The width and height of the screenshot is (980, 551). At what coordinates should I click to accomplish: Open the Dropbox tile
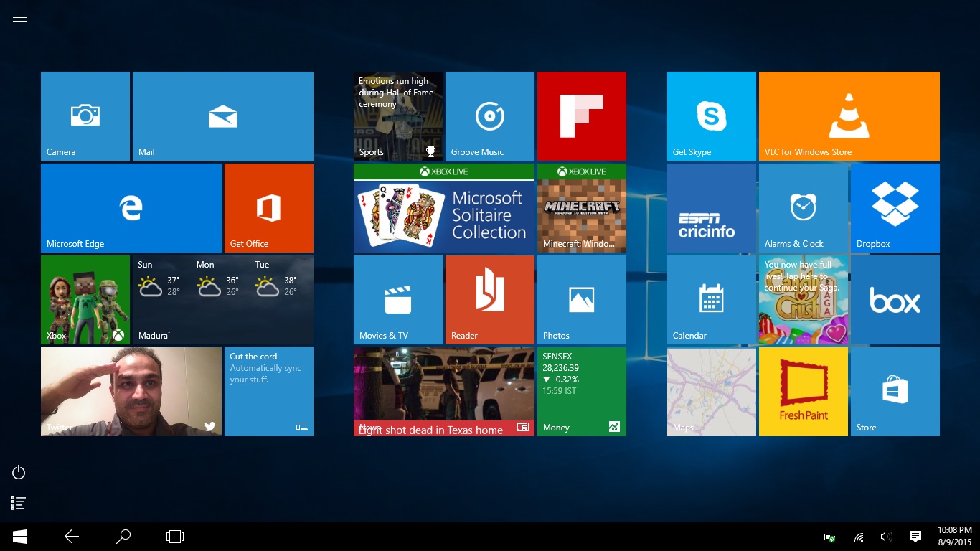895,208
